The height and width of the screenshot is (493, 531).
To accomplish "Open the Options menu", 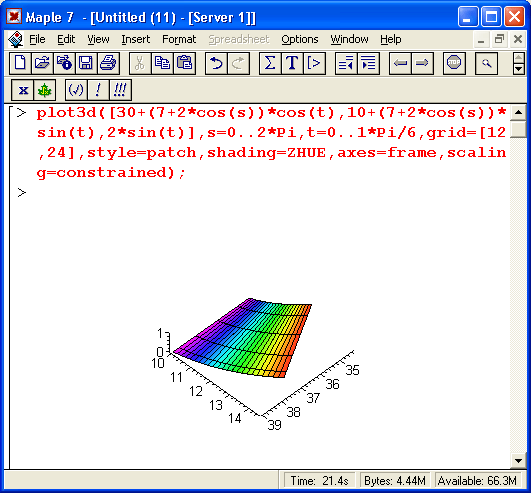I will (x=300, y=39).
